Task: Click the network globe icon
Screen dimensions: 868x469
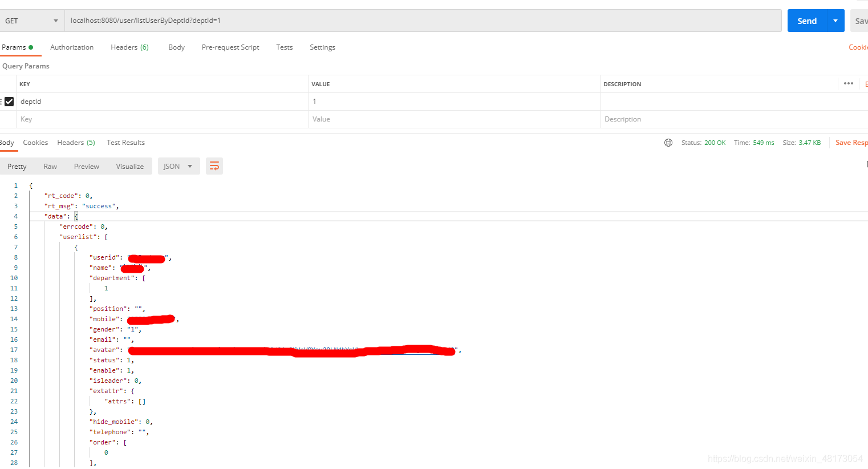Action: pyautogui.click(x=668, y=143)
